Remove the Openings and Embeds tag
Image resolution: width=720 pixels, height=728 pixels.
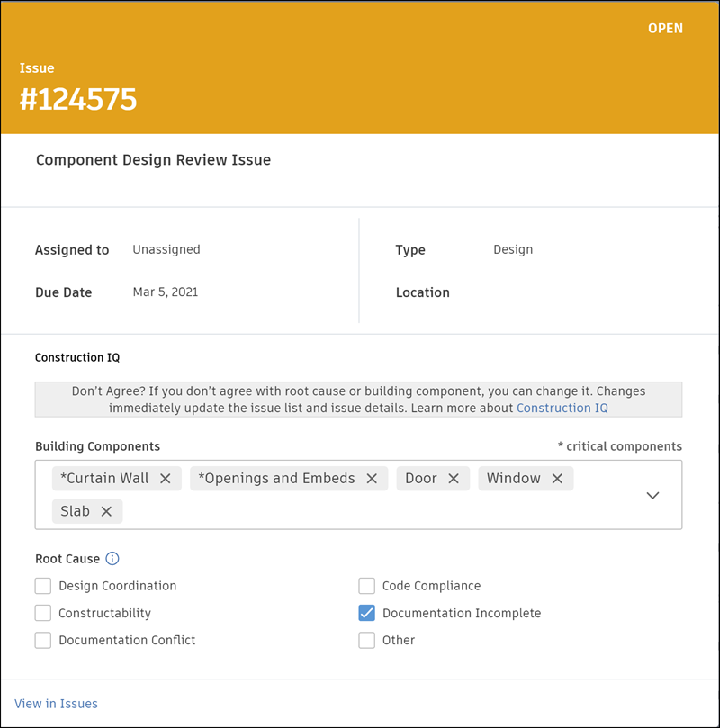pos(372,479)
